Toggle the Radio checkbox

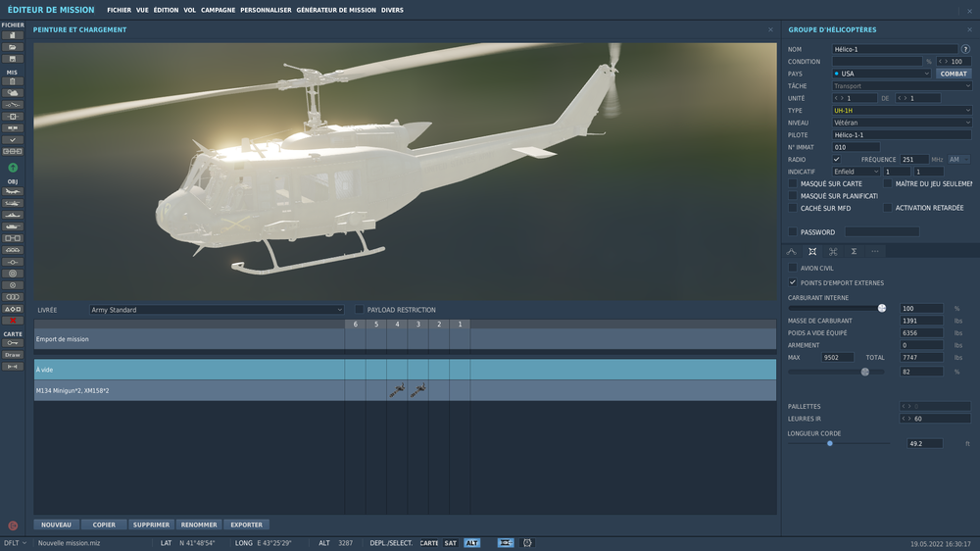point(836,160)
